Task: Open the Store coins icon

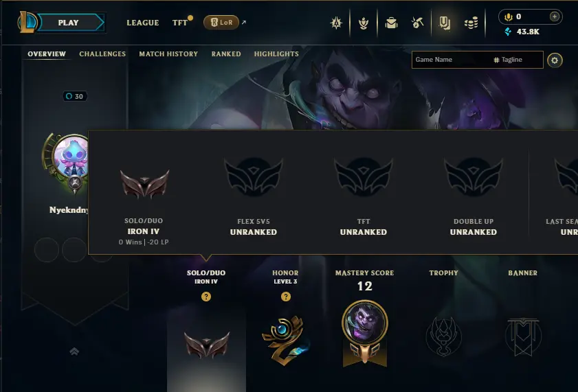Action: coord(471,23)
